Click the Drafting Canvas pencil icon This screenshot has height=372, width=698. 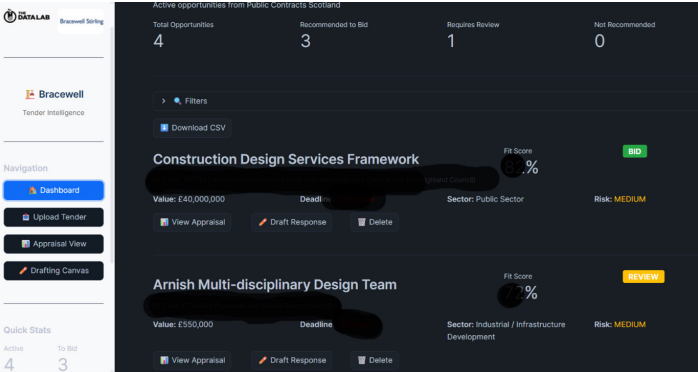[23, 271]
